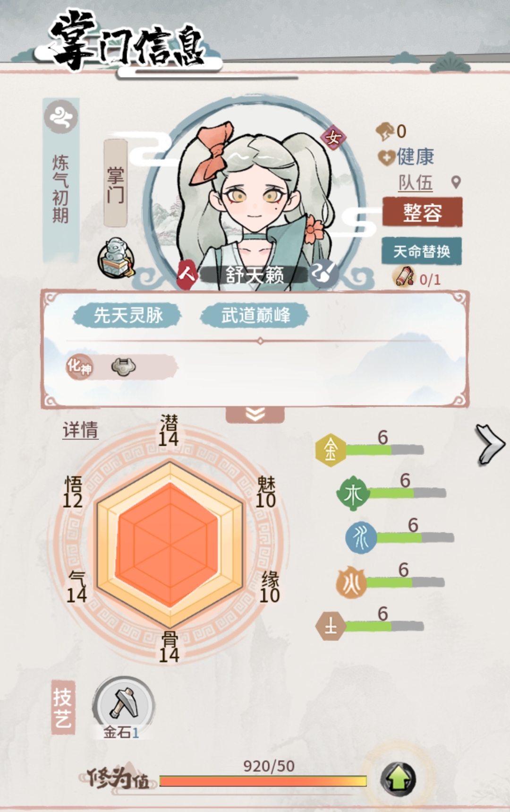Screen dimensions: 510x812
Task: Click the 修为值 progress bar
Action: [x=263, y=781]
